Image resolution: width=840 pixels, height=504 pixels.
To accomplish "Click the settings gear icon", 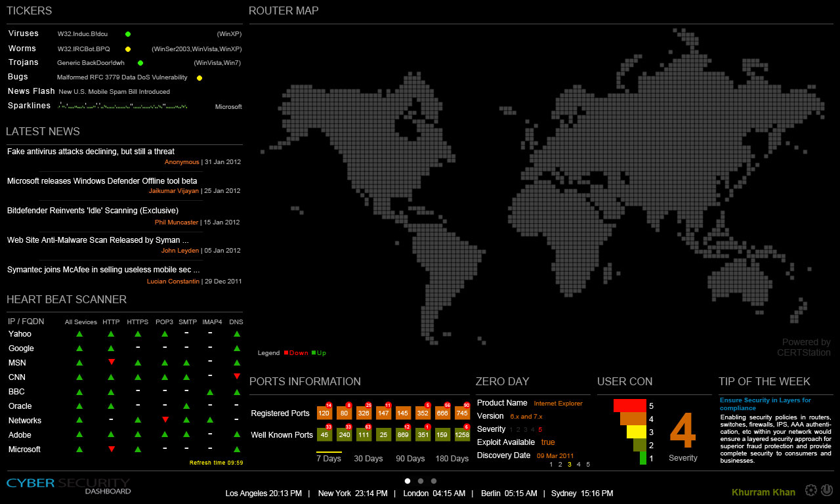I will pos(810,490).
